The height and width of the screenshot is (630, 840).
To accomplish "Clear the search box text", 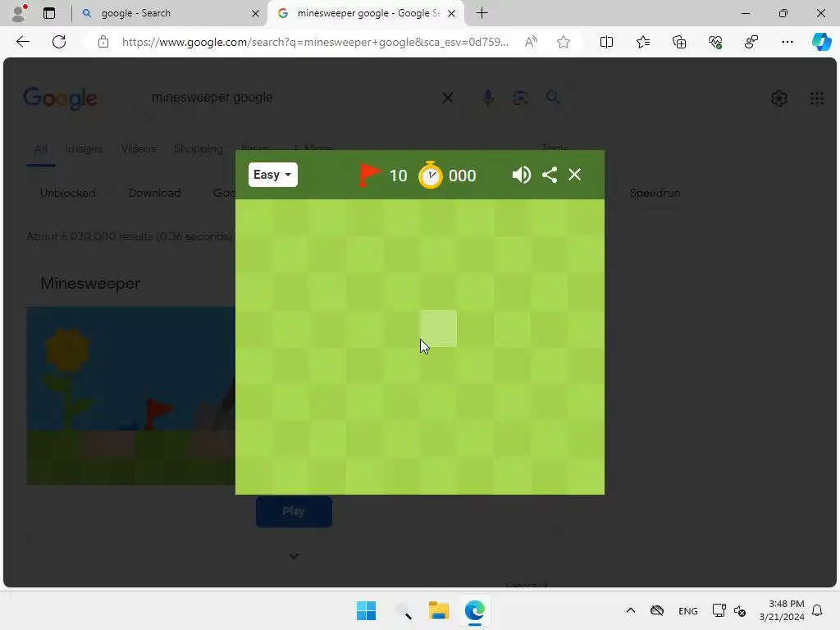I will pyautogui.click(x=447, y=98).
